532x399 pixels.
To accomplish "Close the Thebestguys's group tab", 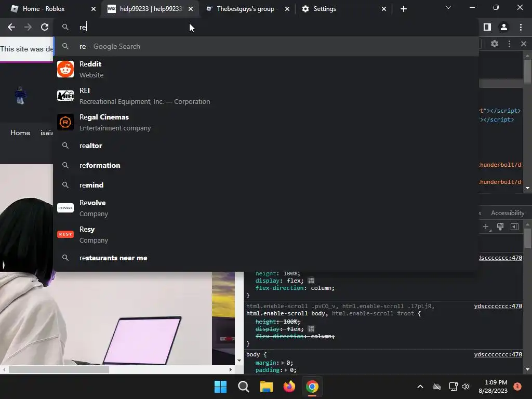I will 287,9.
